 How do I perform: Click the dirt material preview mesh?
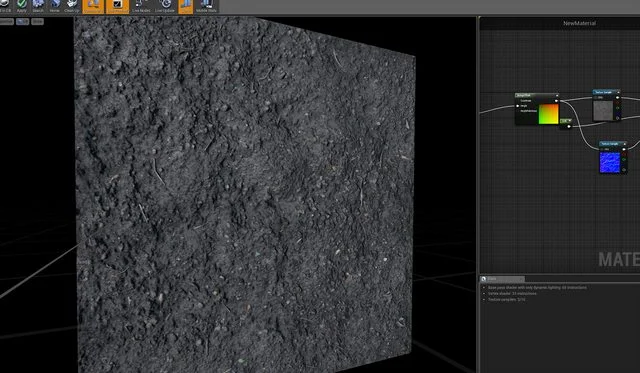click(x=245, y=196)
